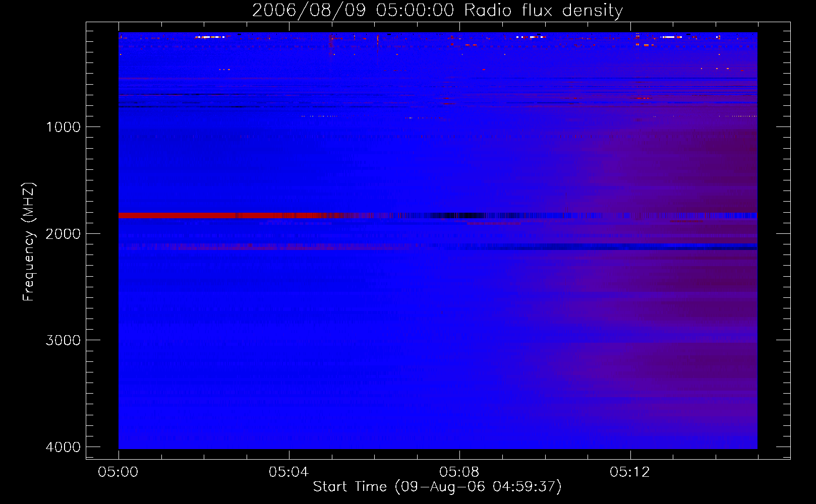Click the 2000 frequency tick label
The image size is (816, 504).
64,234
